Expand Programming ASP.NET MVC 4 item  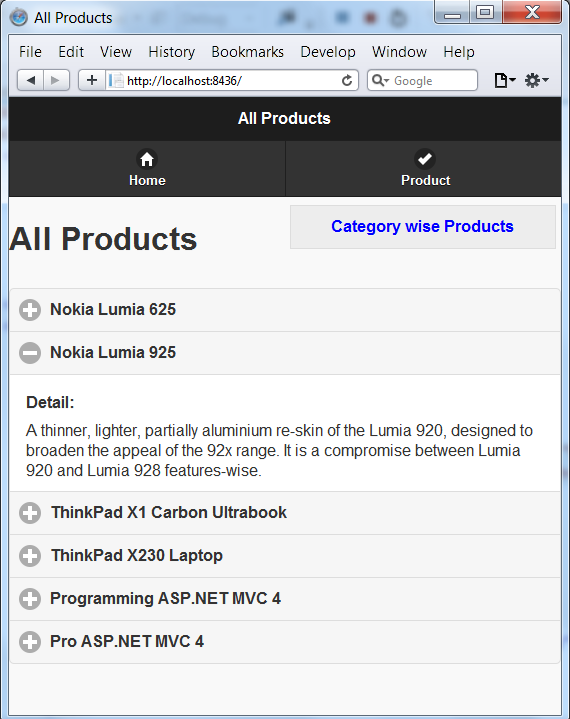tap(285, 599)
